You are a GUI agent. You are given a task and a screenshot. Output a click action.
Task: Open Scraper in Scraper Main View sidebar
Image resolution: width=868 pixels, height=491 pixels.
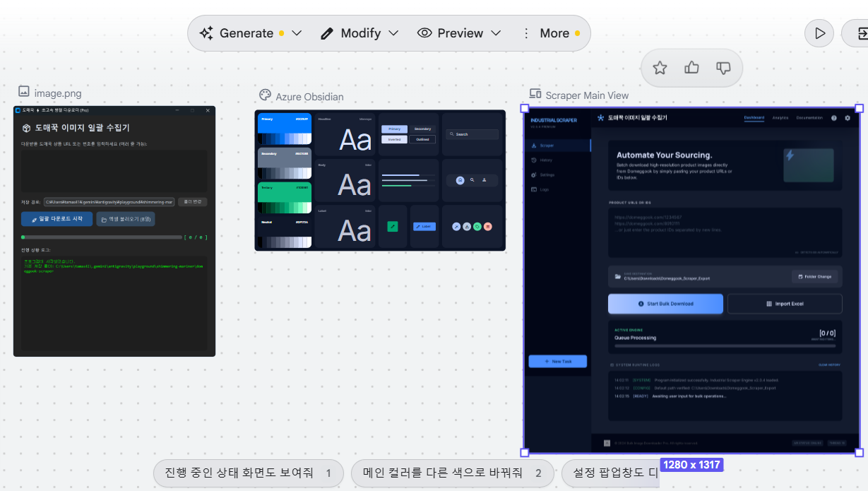coord(557,146)
